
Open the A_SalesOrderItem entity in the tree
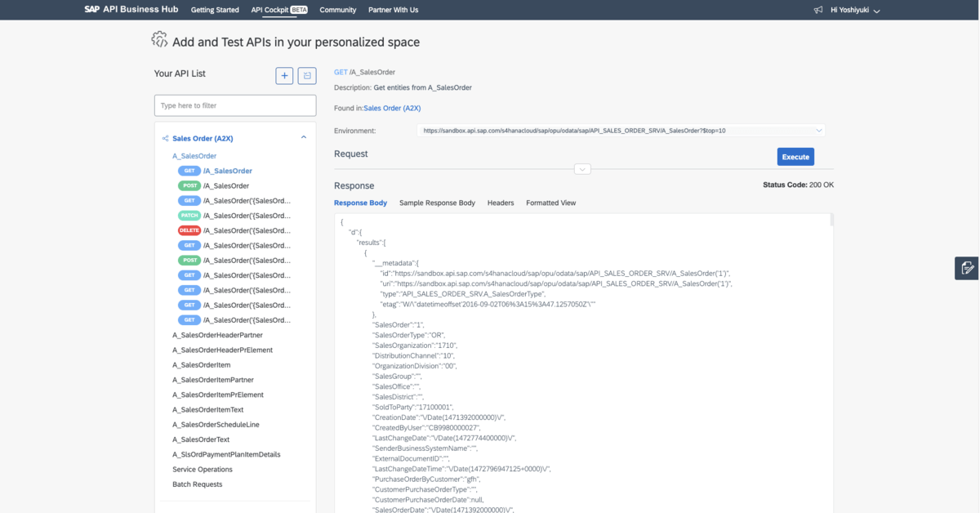(201, 365)
